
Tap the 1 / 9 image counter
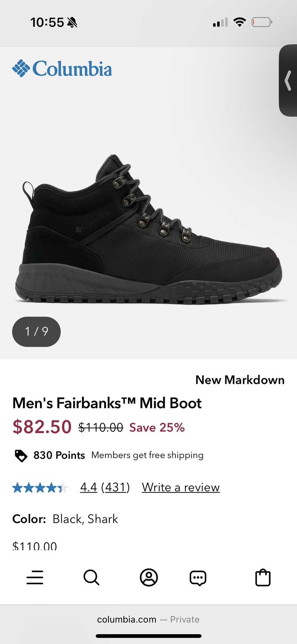pyautogui.click(x=37, y=331)
